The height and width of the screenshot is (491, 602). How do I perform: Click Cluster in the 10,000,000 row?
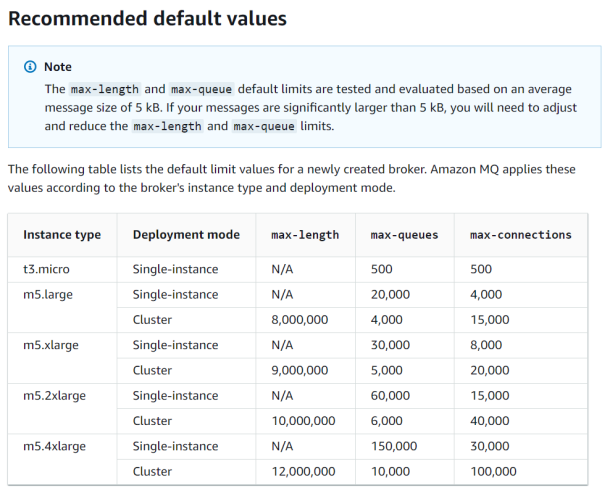click(152, 421)
